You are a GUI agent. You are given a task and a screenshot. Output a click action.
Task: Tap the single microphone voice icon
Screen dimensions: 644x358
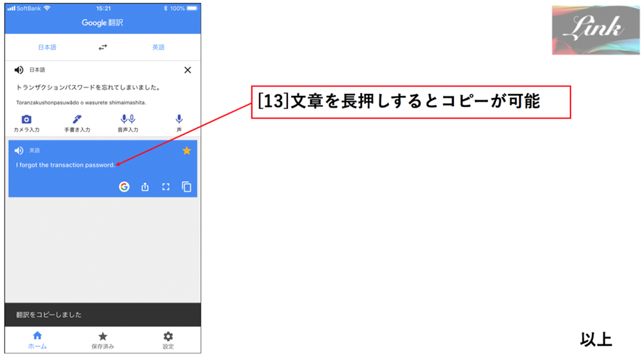coord(178,120)
